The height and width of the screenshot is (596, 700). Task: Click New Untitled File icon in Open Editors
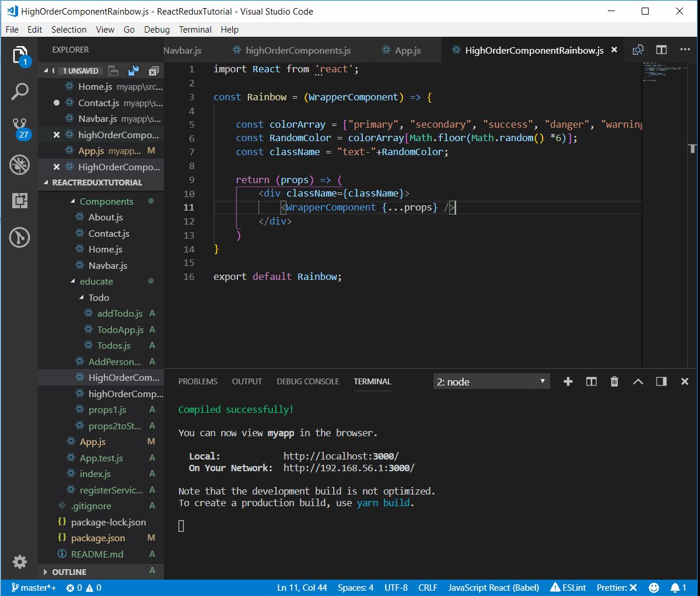[x=114, y=71]
